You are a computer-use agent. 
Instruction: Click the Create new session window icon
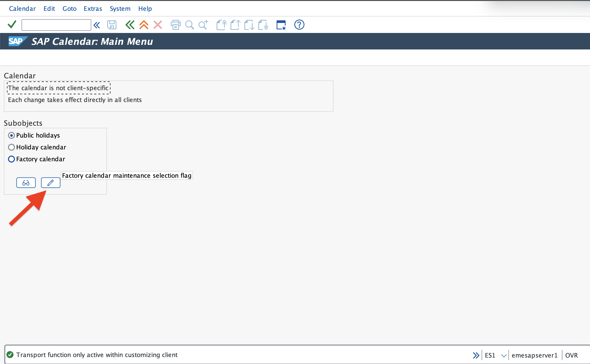(x=281, y=25)
